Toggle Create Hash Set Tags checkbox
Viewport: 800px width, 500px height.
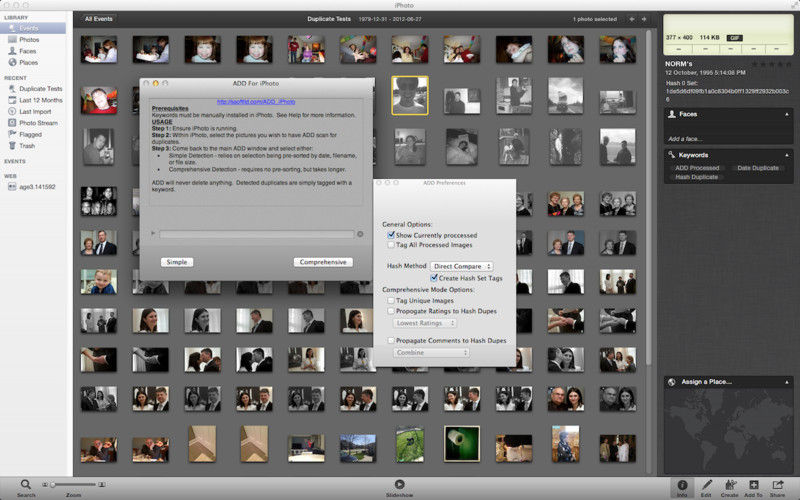[x=434, y=278]
